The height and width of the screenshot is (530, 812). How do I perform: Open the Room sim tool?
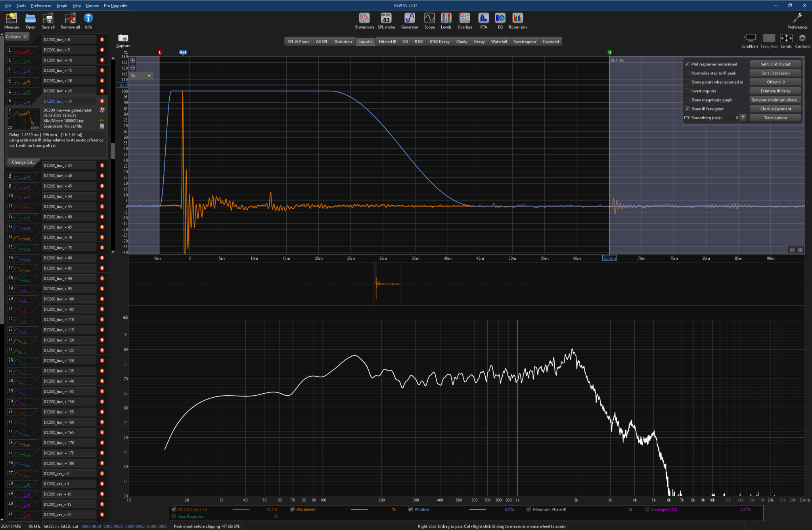[x=517, y=21]
